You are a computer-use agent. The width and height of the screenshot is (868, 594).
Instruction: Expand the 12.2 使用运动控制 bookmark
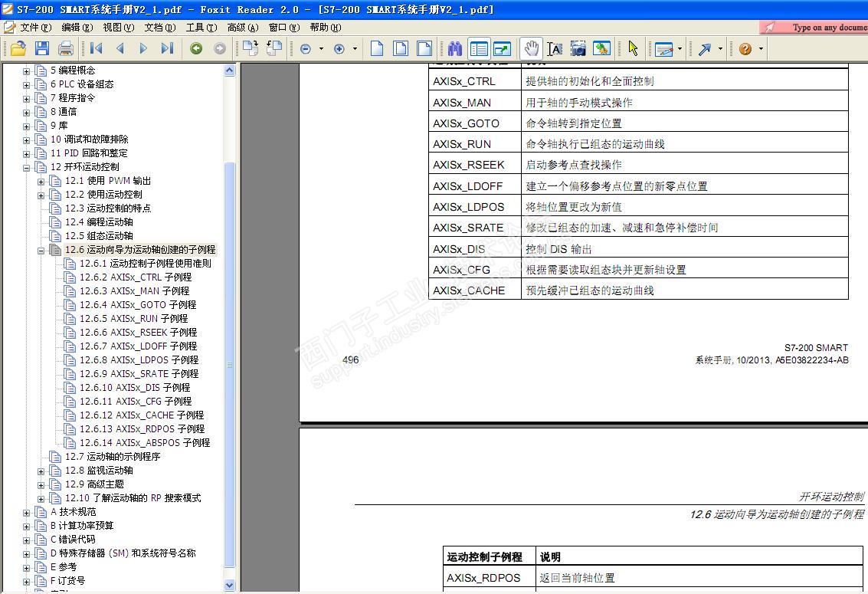point(41,195)
